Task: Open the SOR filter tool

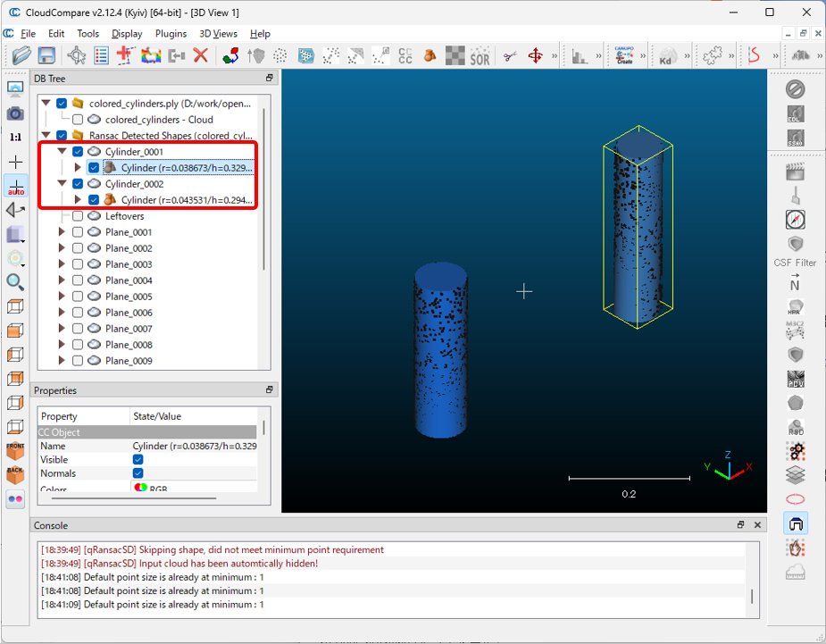Action: (480, 55)
